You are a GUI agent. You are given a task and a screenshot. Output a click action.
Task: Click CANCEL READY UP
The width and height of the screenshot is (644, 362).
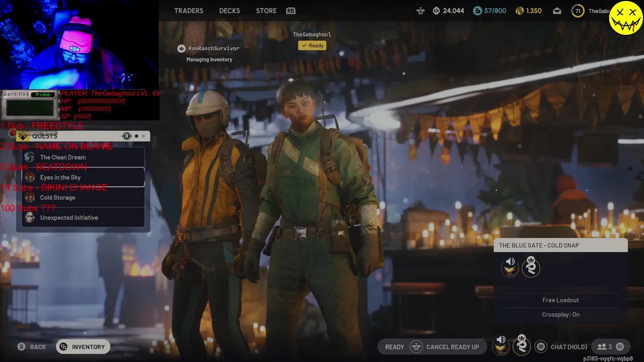tap(453, 347)
